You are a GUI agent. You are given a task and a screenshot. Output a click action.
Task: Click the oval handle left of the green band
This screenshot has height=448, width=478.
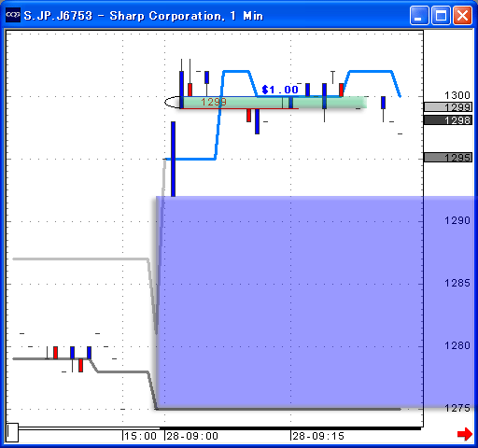click(x=173, y=103)
